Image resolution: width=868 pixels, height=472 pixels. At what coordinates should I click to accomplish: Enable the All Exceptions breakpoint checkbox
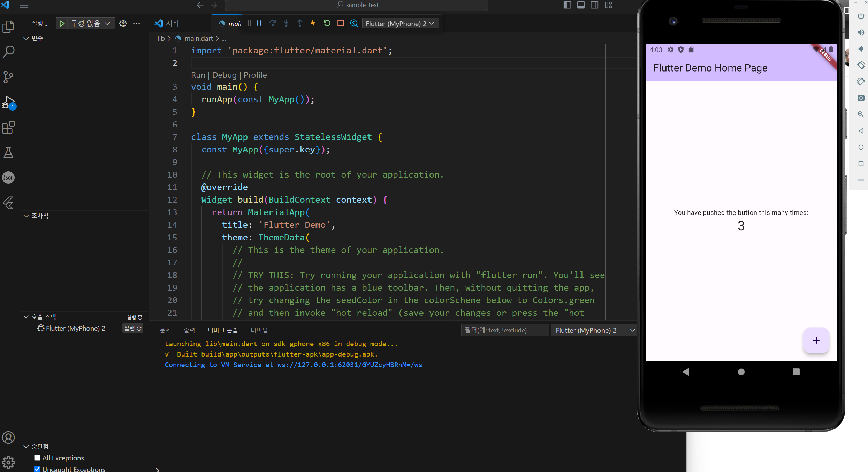click(37, 458)
